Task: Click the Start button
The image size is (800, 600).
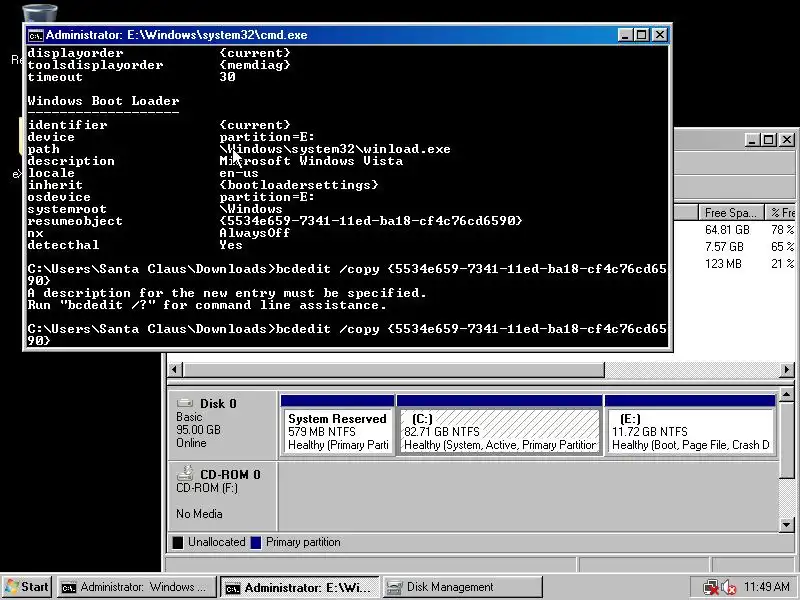Action: (x=27, y=587)
